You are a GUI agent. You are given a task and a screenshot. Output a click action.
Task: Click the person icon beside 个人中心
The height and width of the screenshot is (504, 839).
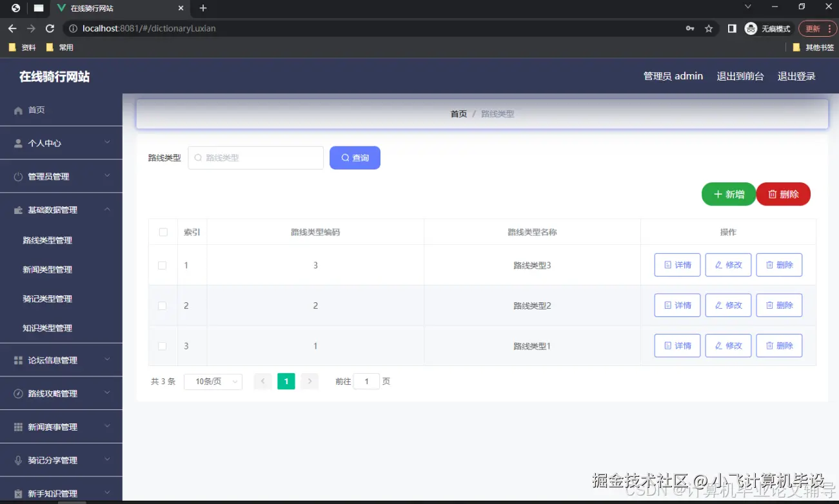tap(18, 144)
